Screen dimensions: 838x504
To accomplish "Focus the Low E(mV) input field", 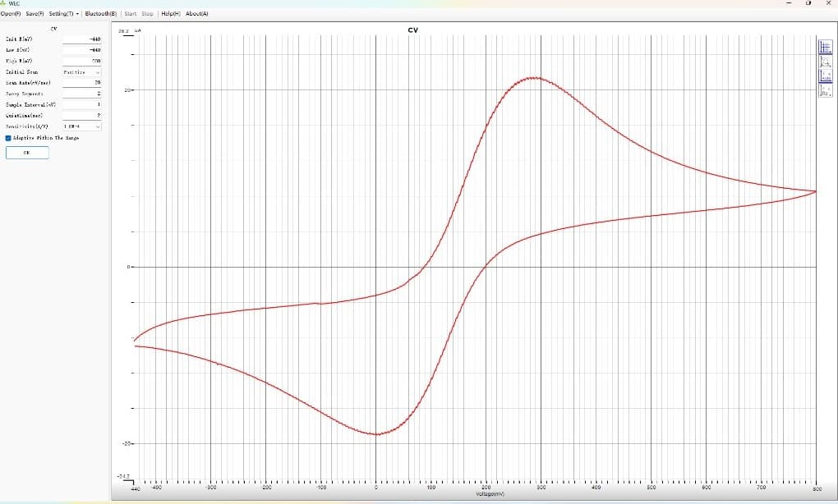I will point(81,50).
